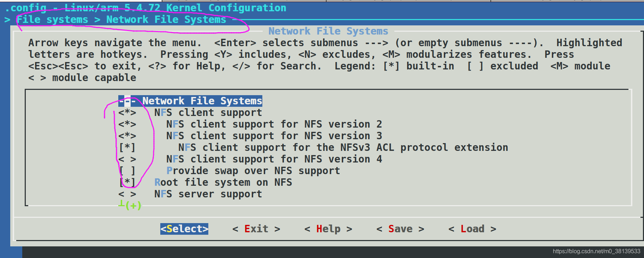Screen dimensions: 644x258
Task: Enable NFS version 4 client support marker
Action: click(127, 159)
